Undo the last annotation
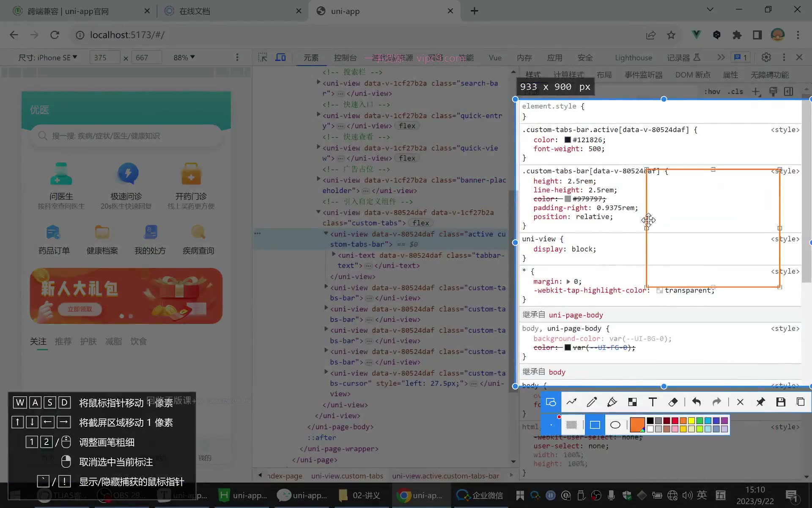The height and width of the screenshot is (508, 812). (696, 402)
